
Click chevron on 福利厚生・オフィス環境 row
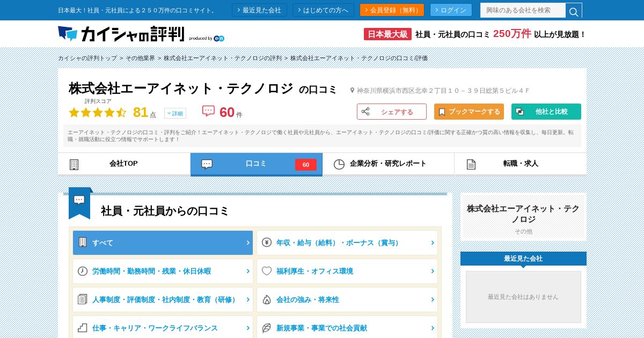(x=433, y=271)
